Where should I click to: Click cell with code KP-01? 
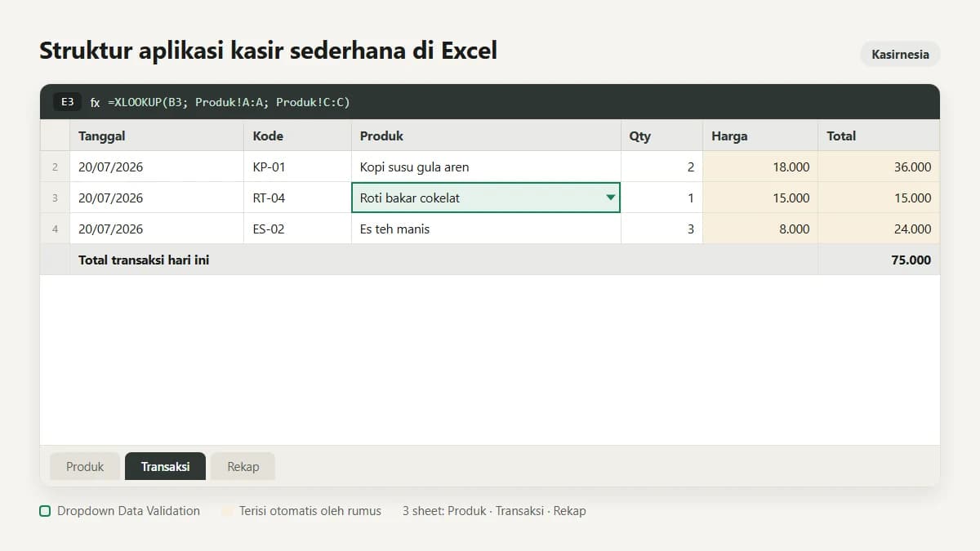298,167
